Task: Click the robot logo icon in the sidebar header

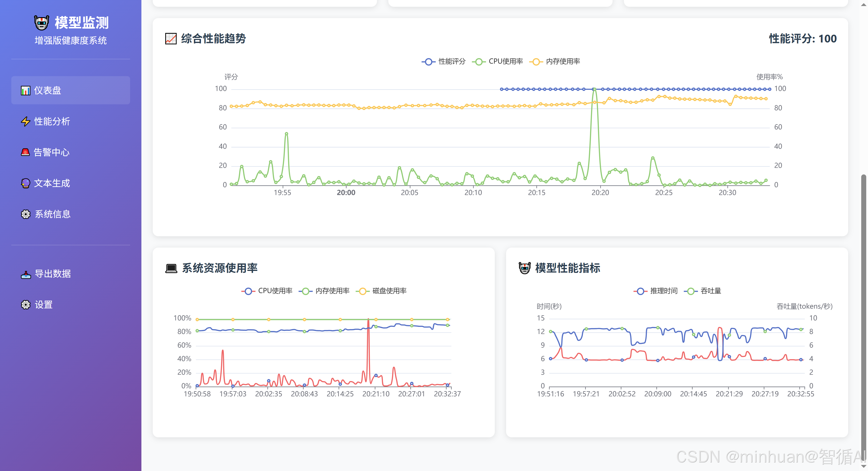Action: point(42,23)
